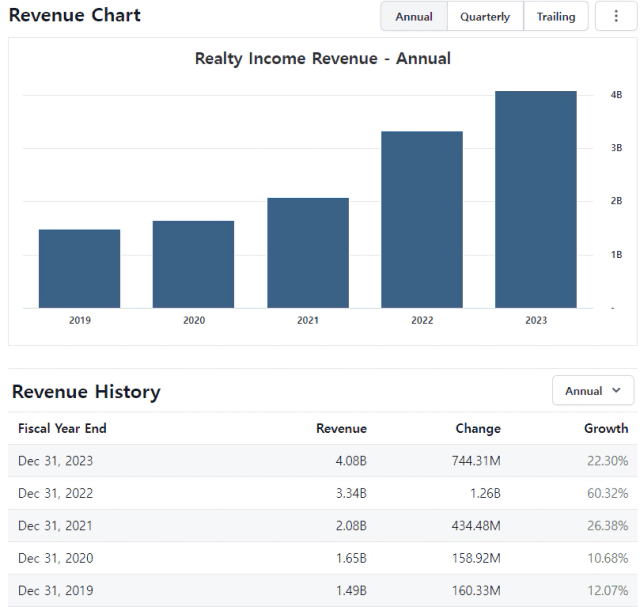Viewport: 640px width, 607px height.
Task: Switch to the Quarterly tab
Action: coord(485,16)
